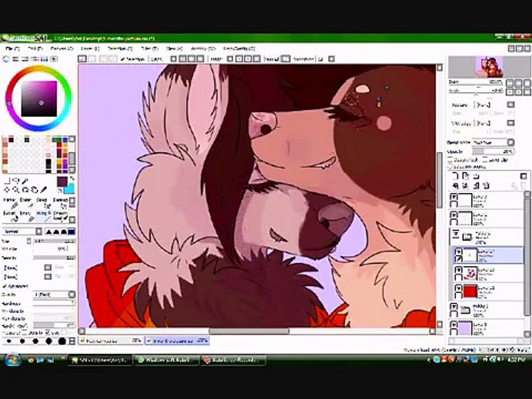Toggle Preserve Opacity checkbox
This screenshot has width=532, height=399.
click(x=450, y=160)
